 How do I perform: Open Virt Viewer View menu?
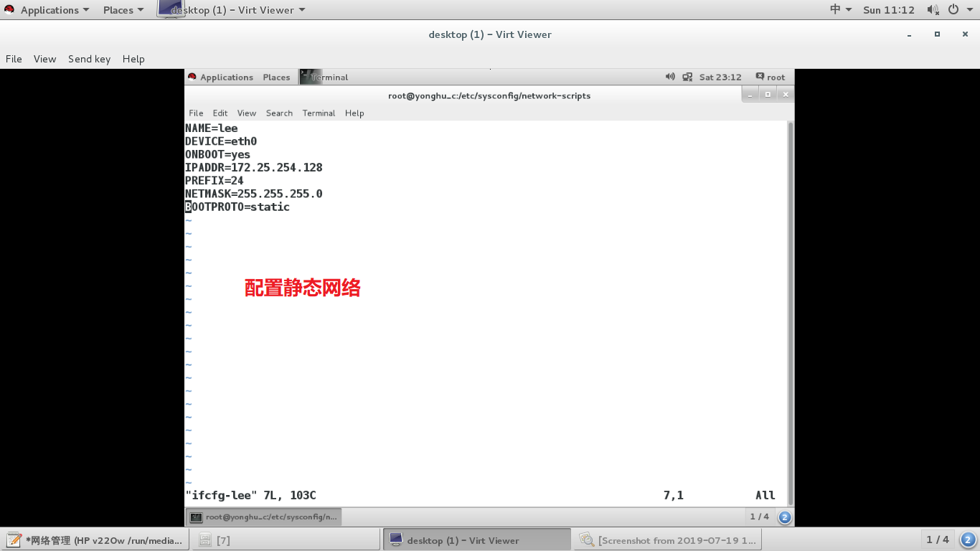tap(44, 59)
